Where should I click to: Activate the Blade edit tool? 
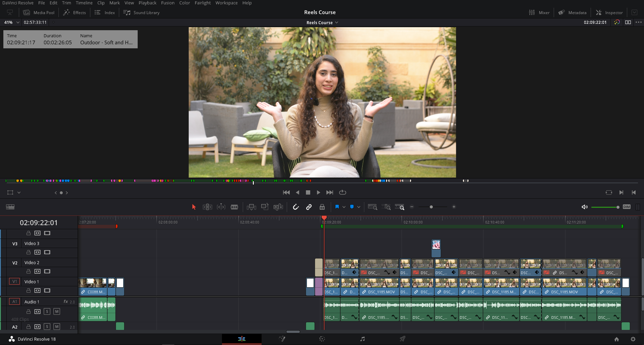[234, 207]
